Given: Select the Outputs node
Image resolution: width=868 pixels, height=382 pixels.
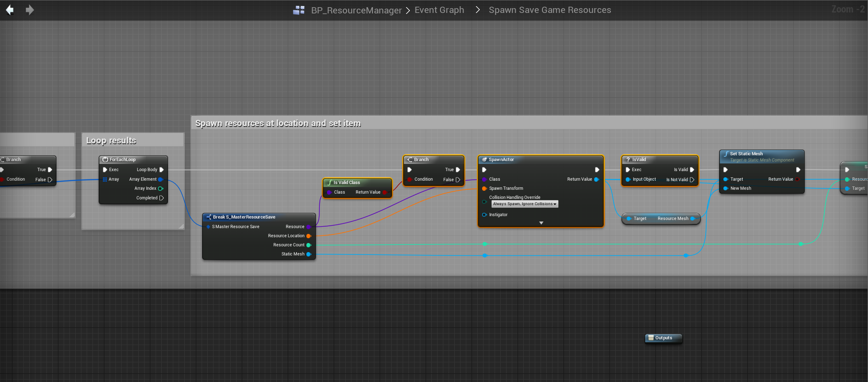Looking at the screenshot, I should pos(663,338).
